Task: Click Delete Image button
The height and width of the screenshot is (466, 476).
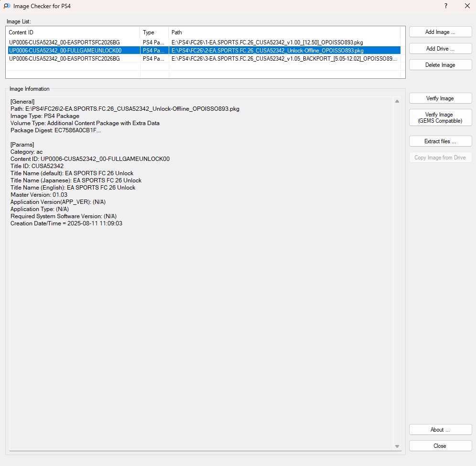Action: 440,65
